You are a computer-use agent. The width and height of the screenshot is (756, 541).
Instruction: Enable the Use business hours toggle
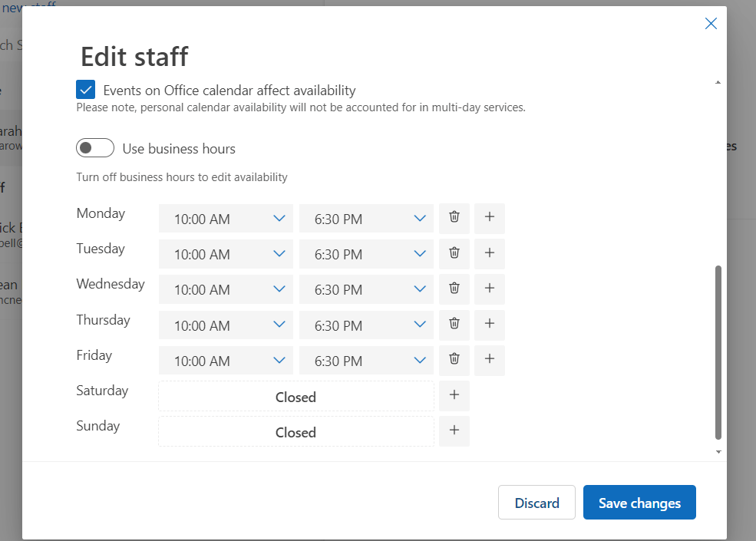point(95,148)
